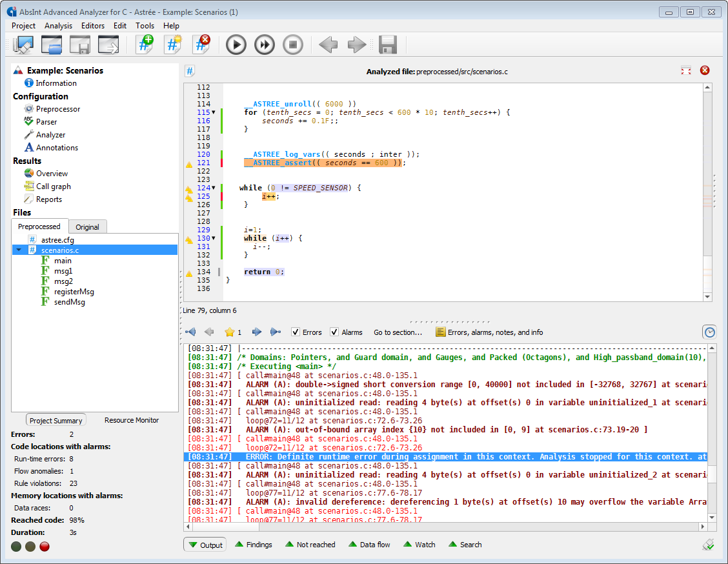Click the red maximize editor icon
The width and height of the screenshot is (728, 564).
pos(686,70)
